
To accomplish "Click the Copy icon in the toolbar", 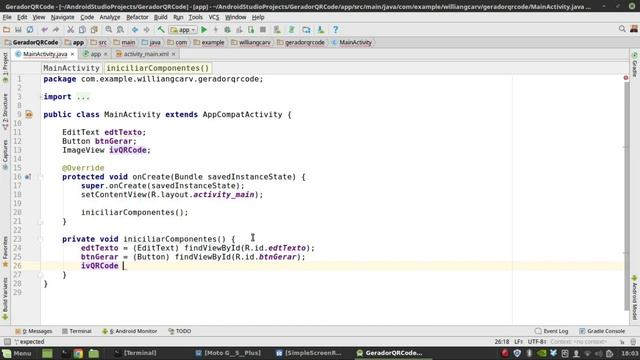I will [x=82, y=29].
